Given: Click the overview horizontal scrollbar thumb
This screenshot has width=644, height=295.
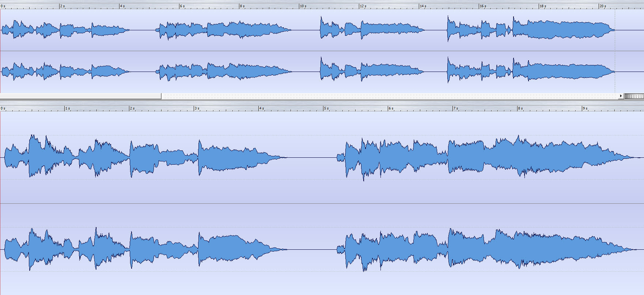Looking at the screenshot, I should (x=80, y=96).
